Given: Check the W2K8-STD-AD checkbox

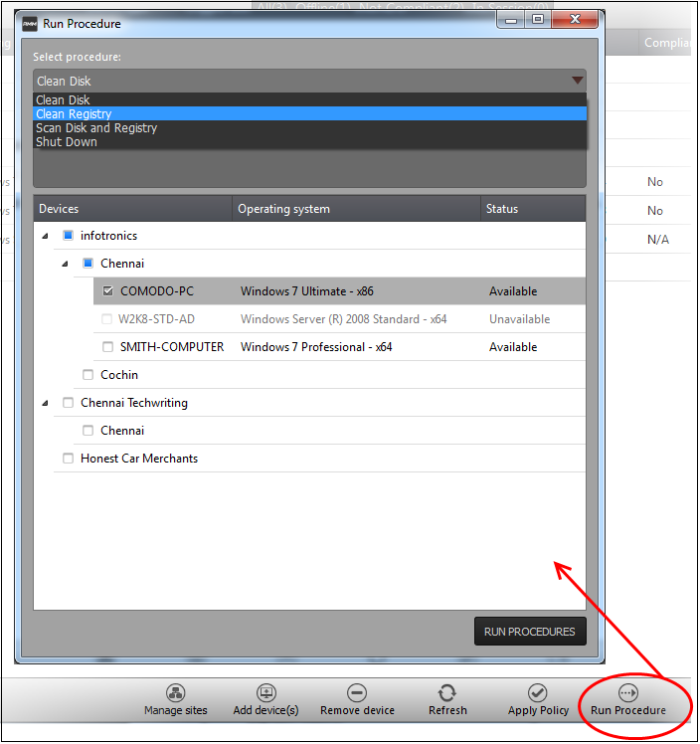Looking at the screenshot, I should click(107, 319).
